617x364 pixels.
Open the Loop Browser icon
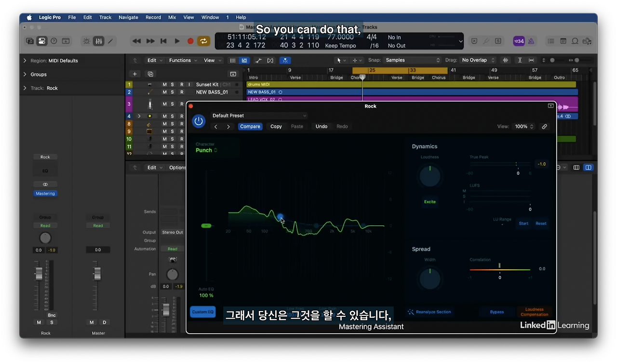pos(575,41)
